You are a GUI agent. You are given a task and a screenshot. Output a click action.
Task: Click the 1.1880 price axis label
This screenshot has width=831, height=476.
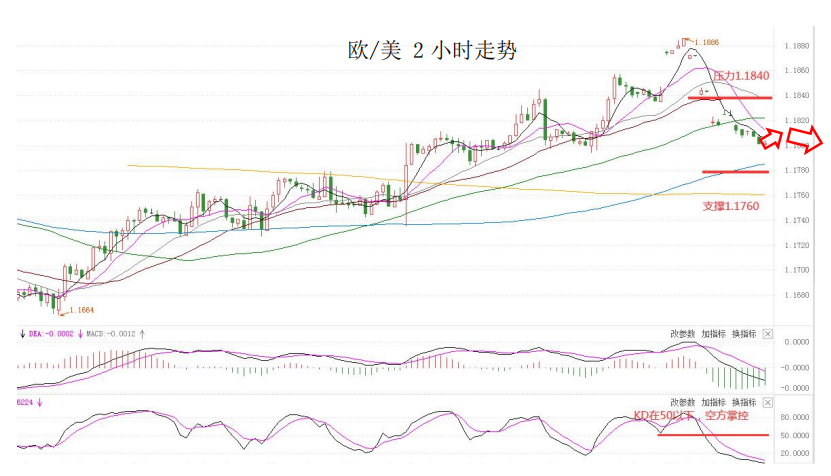tap(797, 46)
